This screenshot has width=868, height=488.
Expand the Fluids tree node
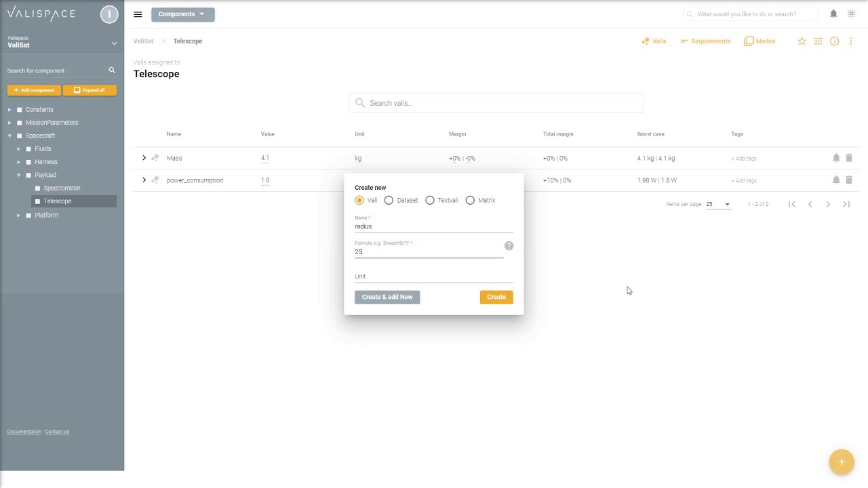(x=19, y=149)
